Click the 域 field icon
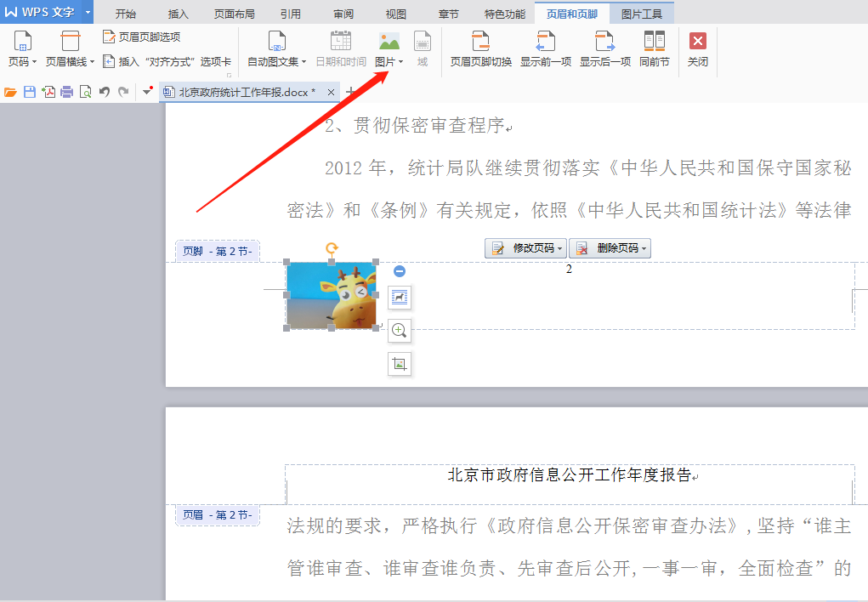Image resolution: width=868 pixels, height=602 pixels. pos(423,42)
